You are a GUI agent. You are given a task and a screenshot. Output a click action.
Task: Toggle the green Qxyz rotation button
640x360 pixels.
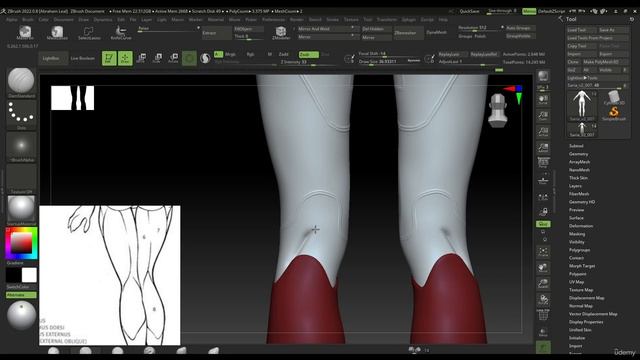[543, 224]
